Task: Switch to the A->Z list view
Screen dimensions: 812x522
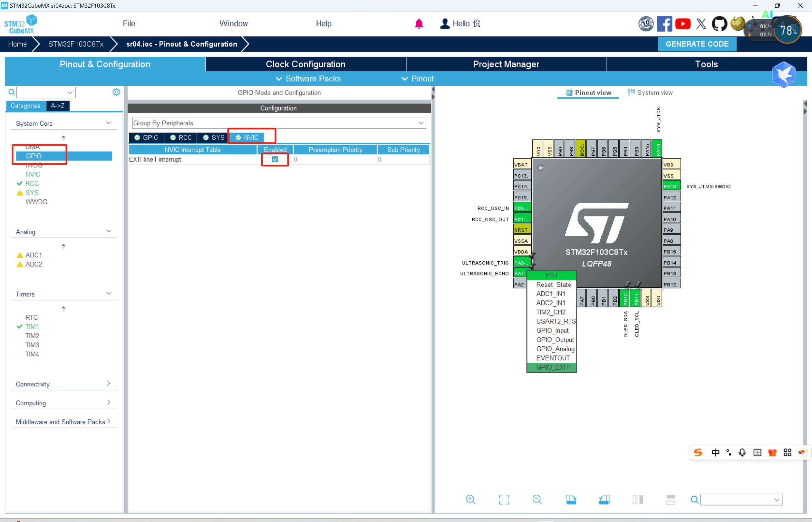Action: click(58, 106)
